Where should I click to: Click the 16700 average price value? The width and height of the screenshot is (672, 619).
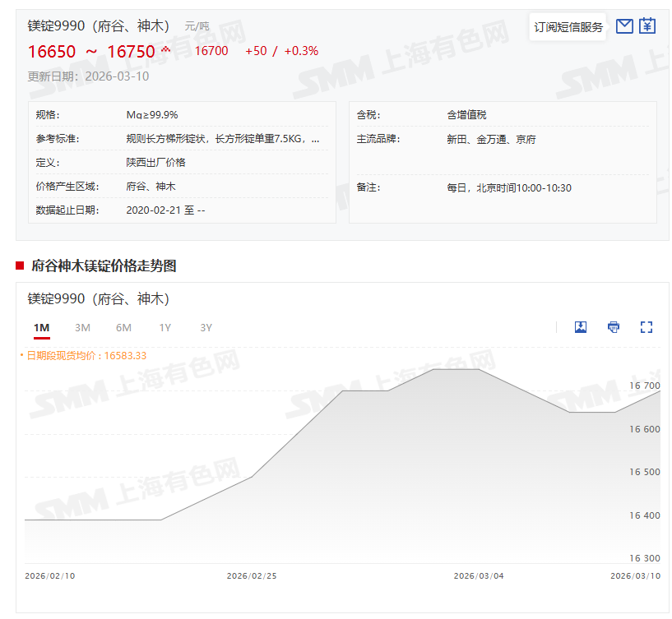pos(211,51)
